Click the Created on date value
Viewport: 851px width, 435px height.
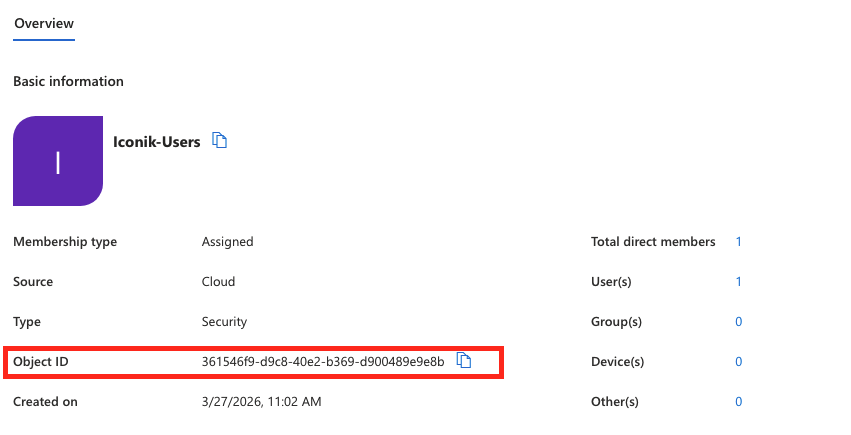coord(262,402)
